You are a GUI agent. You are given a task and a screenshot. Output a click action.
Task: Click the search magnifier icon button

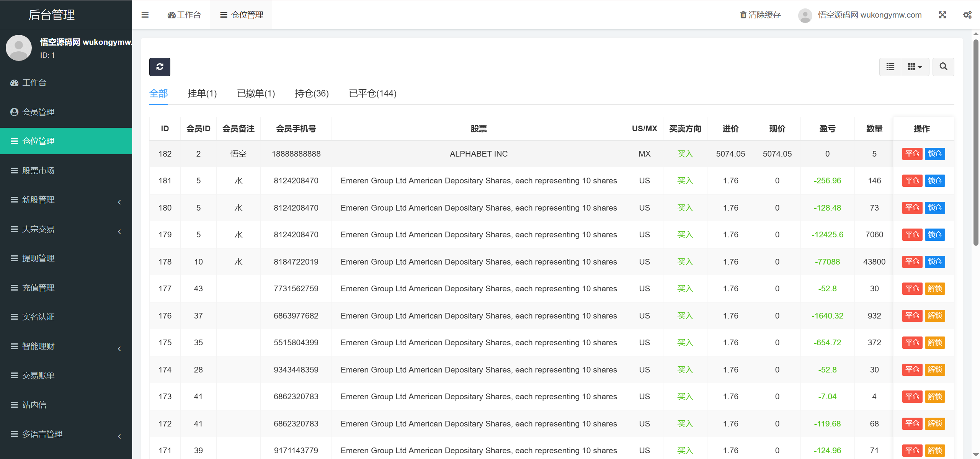tap(943, 67)
